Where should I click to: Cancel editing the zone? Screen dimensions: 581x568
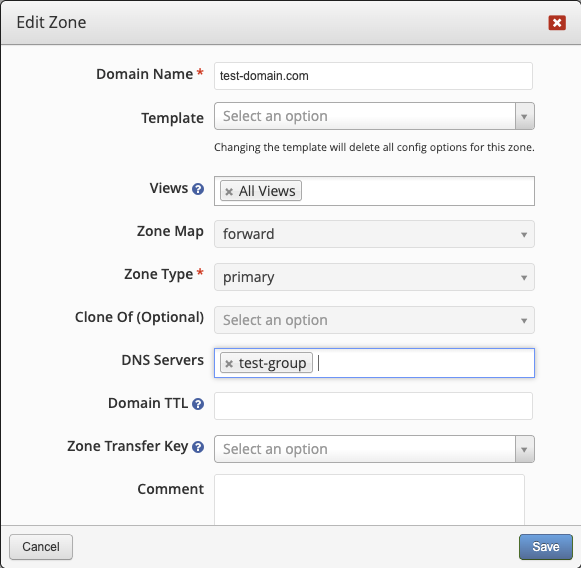click(41, 547)
